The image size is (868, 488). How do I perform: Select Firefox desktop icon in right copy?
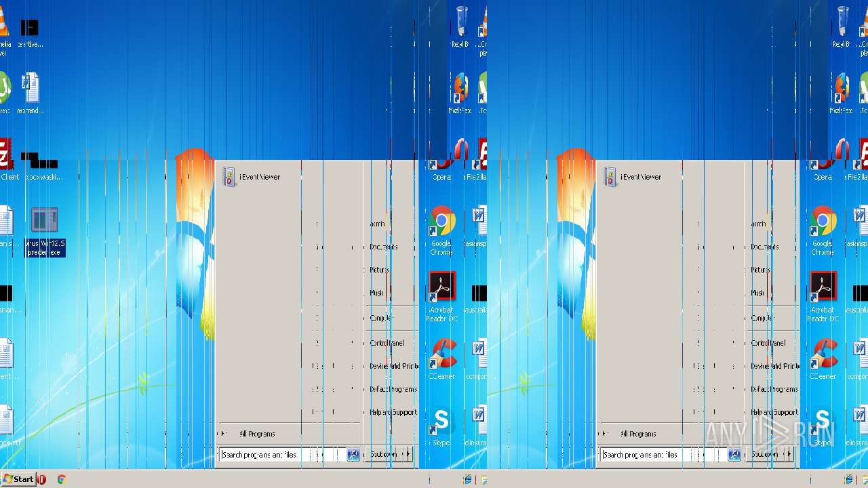tap(841, 94)
